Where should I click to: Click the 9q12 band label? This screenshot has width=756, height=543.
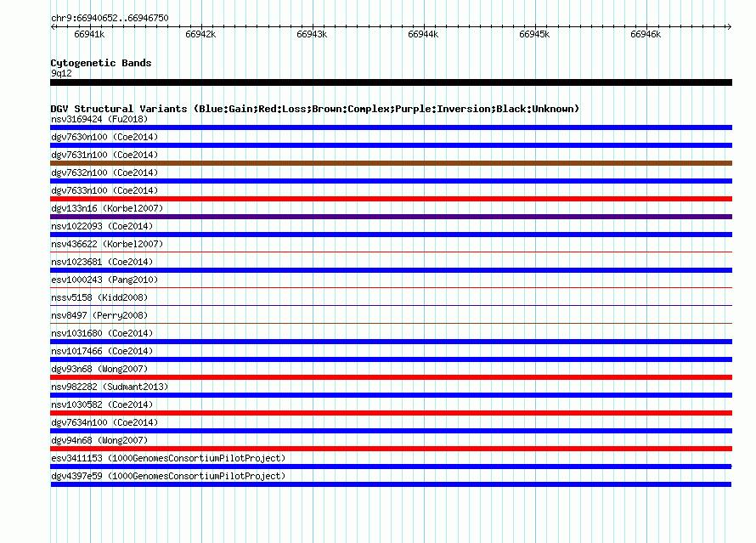[61, 73]
